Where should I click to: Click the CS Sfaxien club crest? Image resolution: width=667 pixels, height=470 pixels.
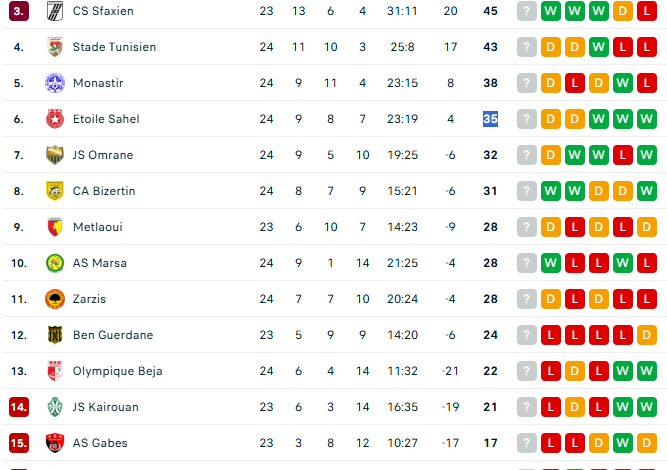pos(55,11)
